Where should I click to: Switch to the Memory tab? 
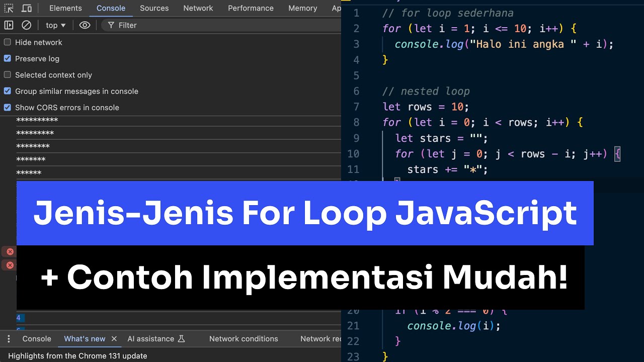point(302,8)
